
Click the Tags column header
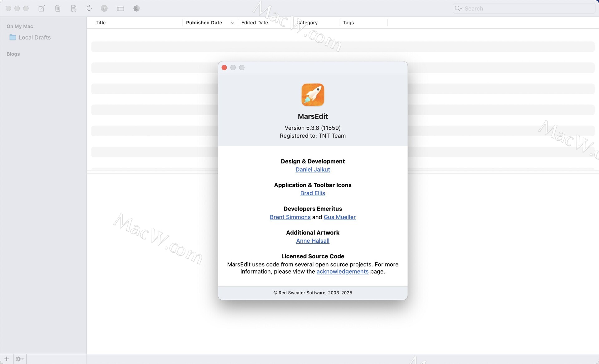tap(348, 23)
